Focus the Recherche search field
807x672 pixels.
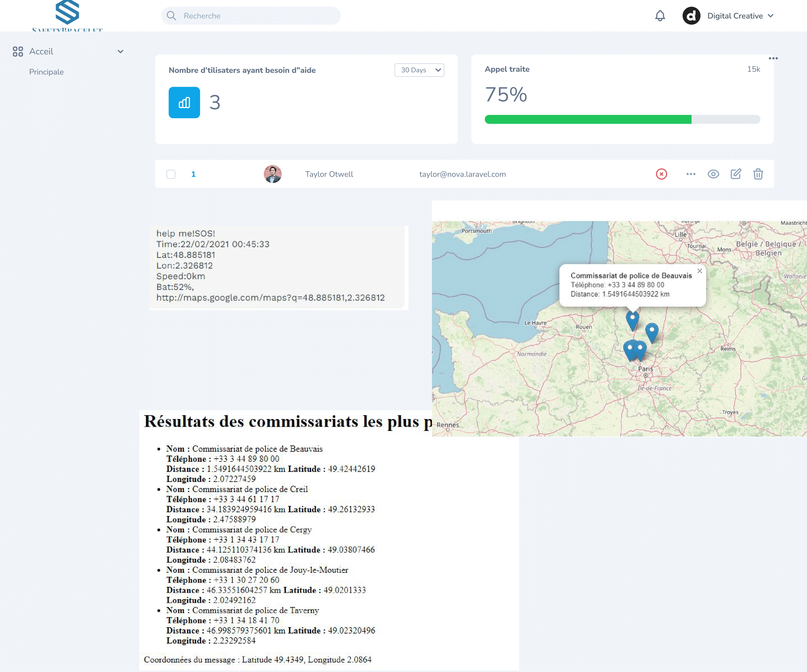[251, 16]
